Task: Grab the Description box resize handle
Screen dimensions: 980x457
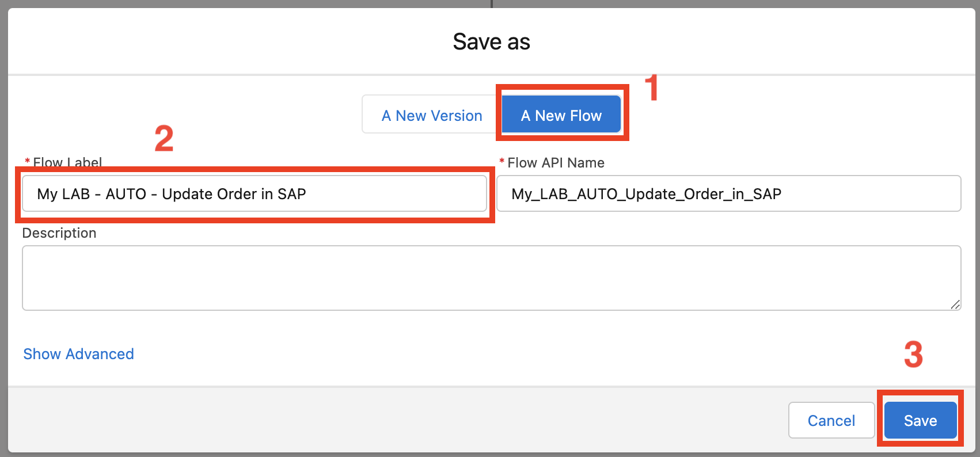Action: (x=955, y=304)
